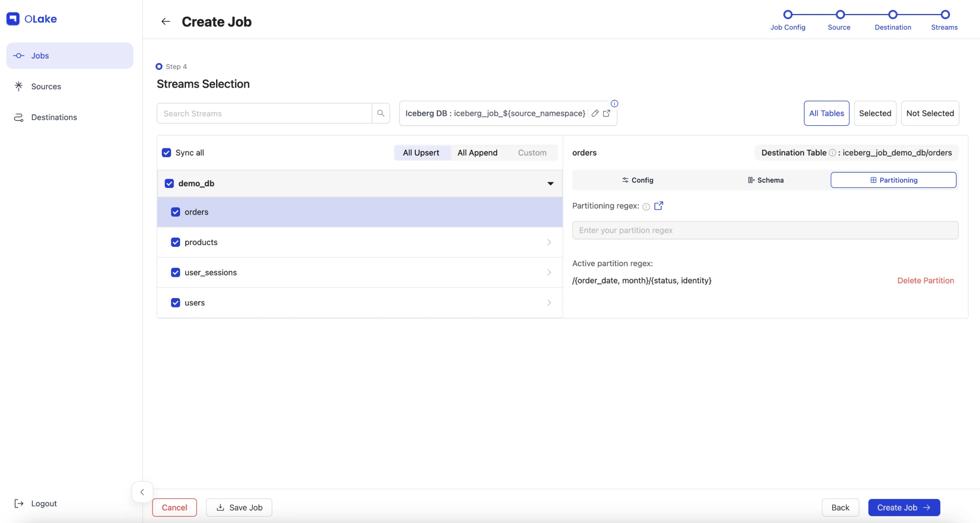
Task: Collapse the demo_db namespace dropdown
Action: pyautogui.click(x=550, y=183)
